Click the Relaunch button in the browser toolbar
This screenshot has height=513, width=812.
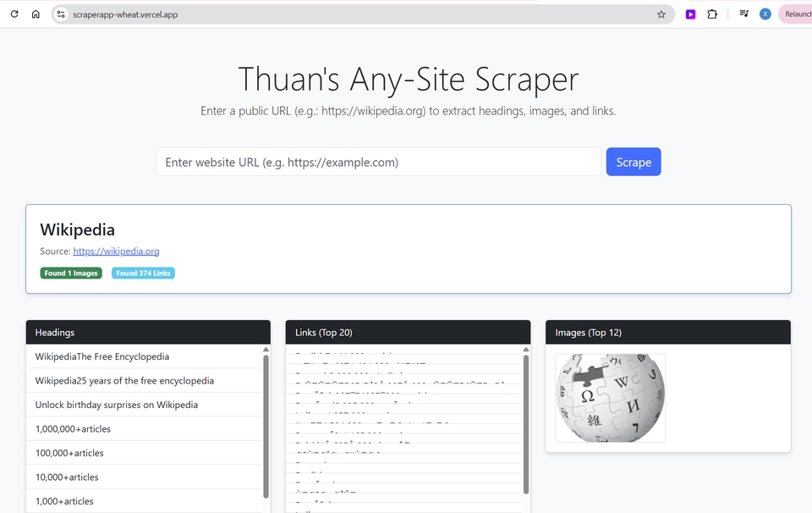click(795, 14)
